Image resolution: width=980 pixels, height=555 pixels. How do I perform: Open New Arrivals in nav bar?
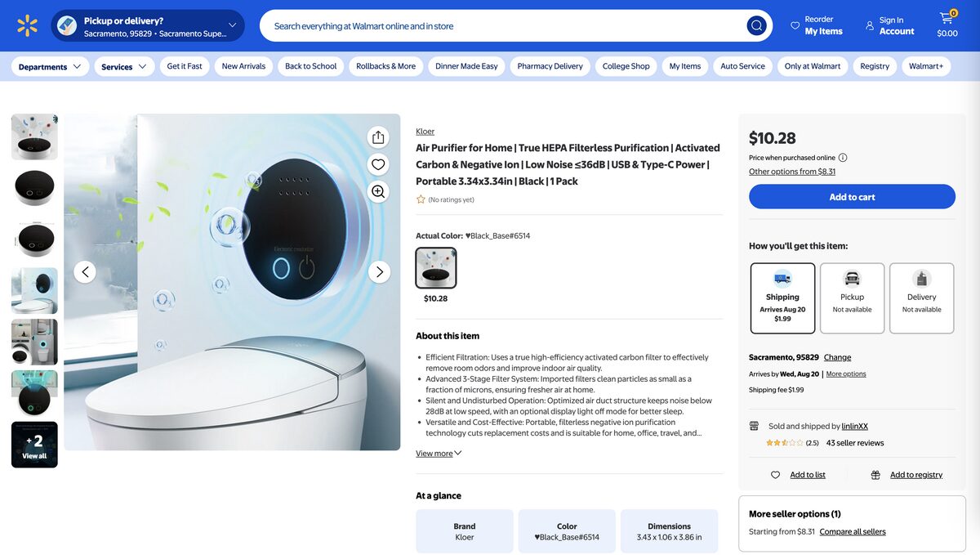pyautogui.click(x=243, y=66)
